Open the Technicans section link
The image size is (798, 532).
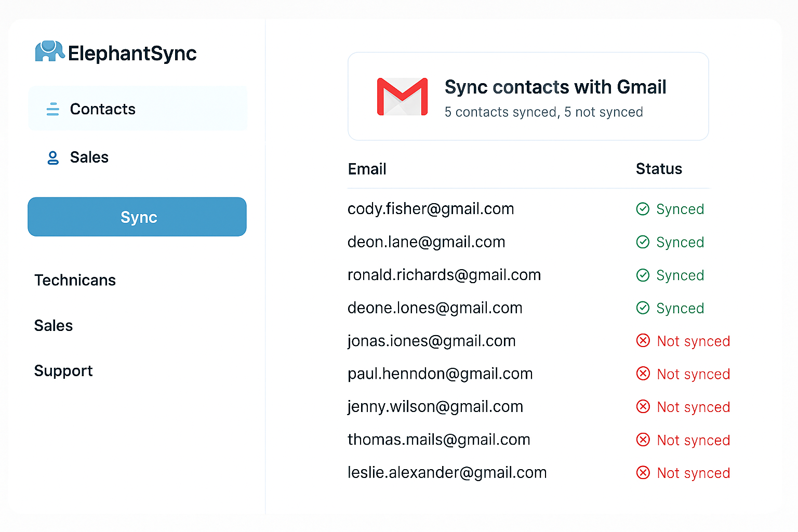pos(75,281)
